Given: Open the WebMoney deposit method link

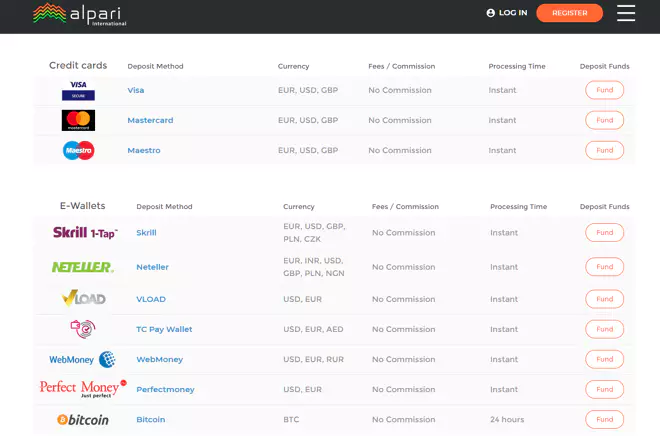Looking at the screenshot, I should [160, 359].
